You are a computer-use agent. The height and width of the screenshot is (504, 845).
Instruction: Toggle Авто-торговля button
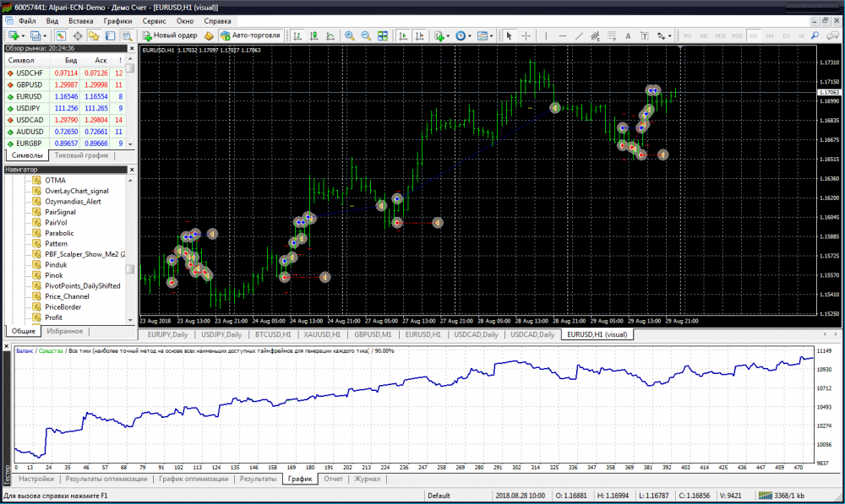(251, 35)
